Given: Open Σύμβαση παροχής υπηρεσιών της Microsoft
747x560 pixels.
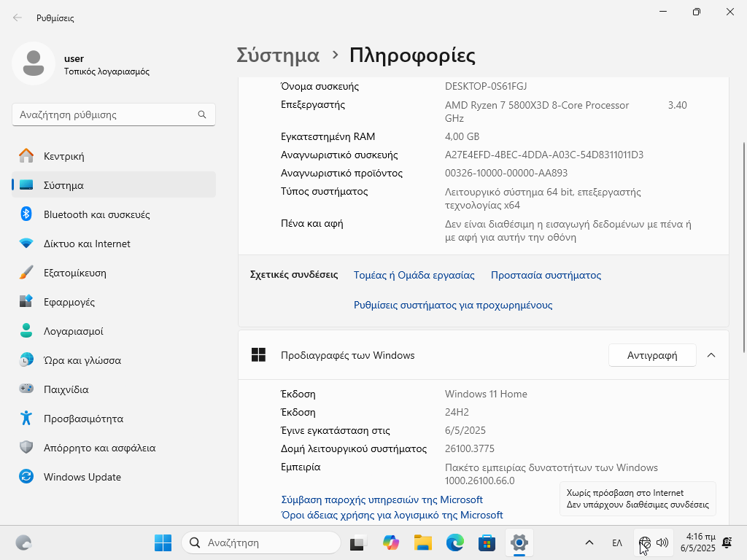Looking at the screenshot, I should click(x=382, y=499).
